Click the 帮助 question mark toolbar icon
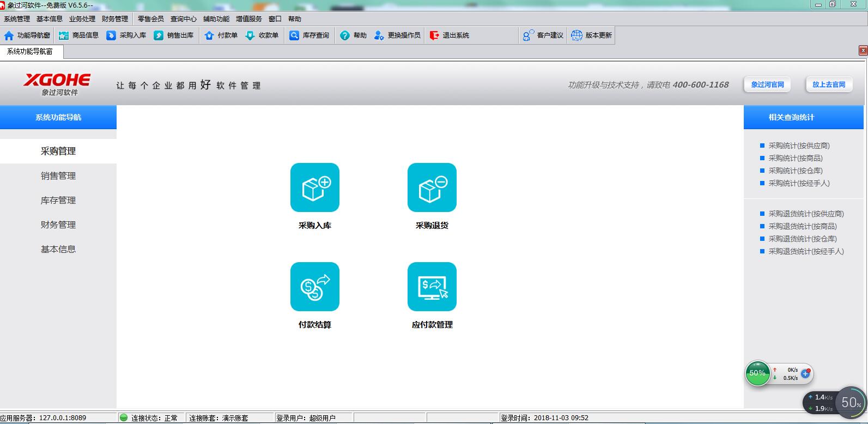Screen dimensions: 868x424 [345, 35]
